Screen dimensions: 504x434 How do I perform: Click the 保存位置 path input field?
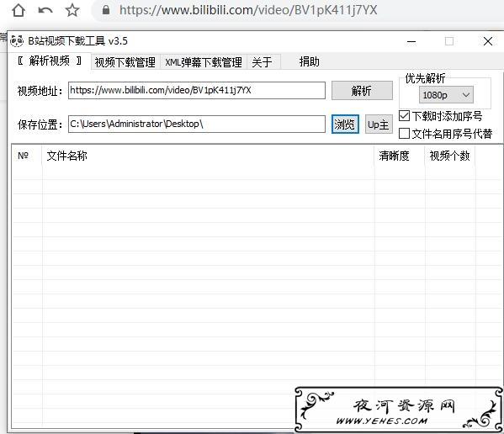point(197,124)
